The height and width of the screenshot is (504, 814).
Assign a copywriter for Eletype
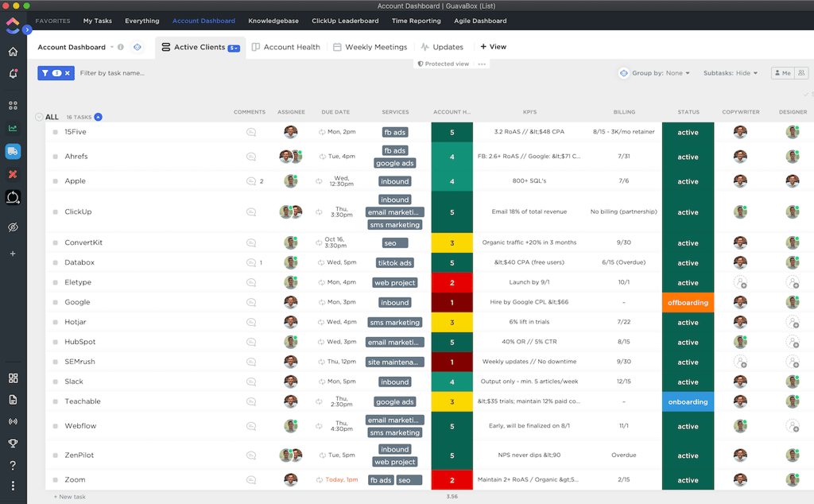point(740,282)
